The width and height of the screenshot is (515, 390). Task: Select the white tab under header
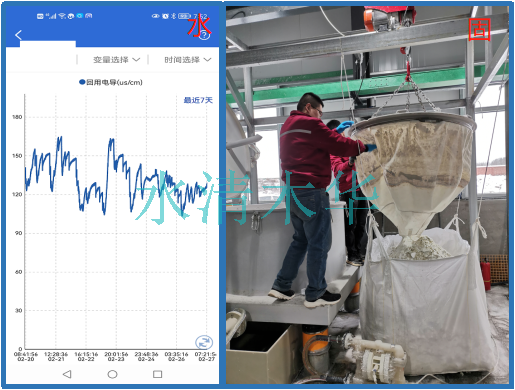(x=48, y=44)
